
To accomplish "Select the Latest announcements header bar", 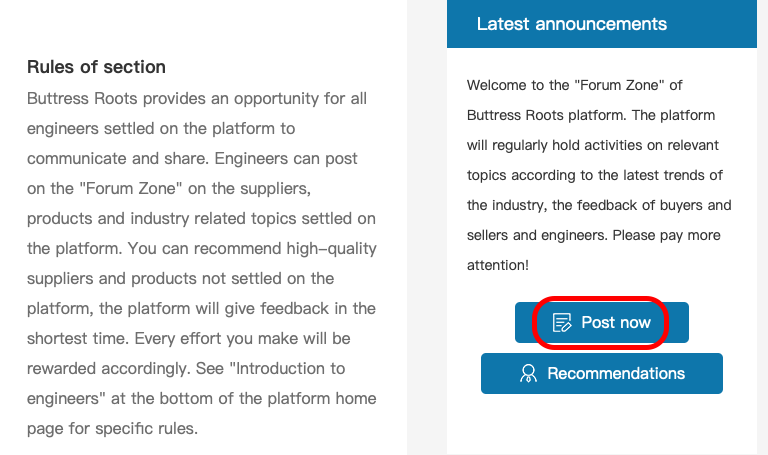I will click(x=601, y=24).
